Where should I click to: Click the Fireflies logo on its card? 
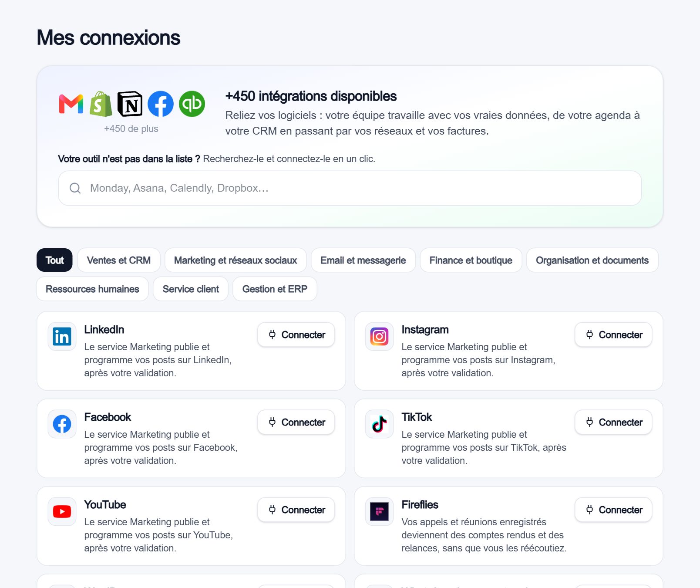(x=380, y=512)
